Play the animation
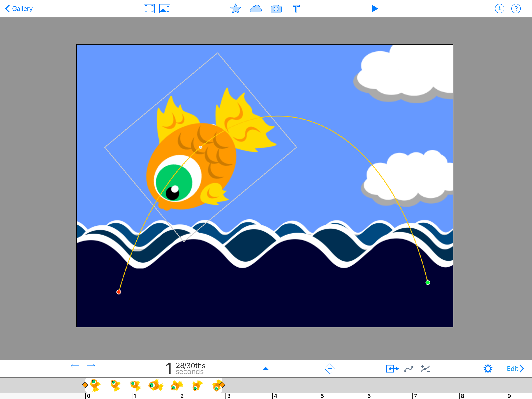Screen dimensions: 532x399 point(374,9)
